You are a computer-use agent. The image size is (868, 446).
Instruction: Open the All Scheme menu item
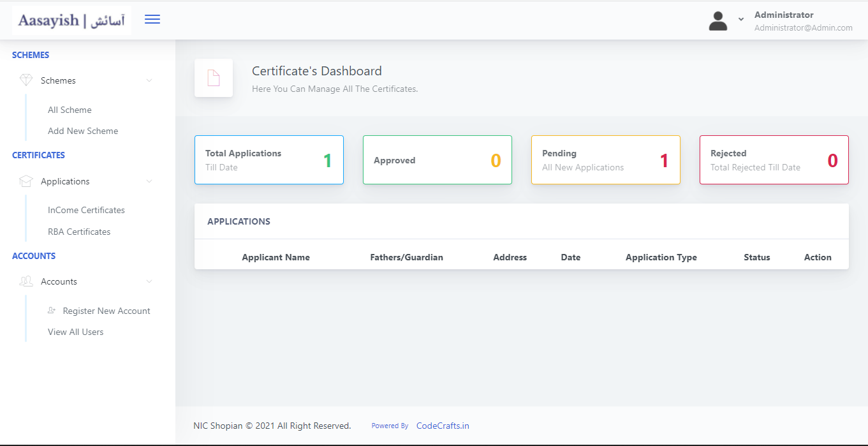70,110
